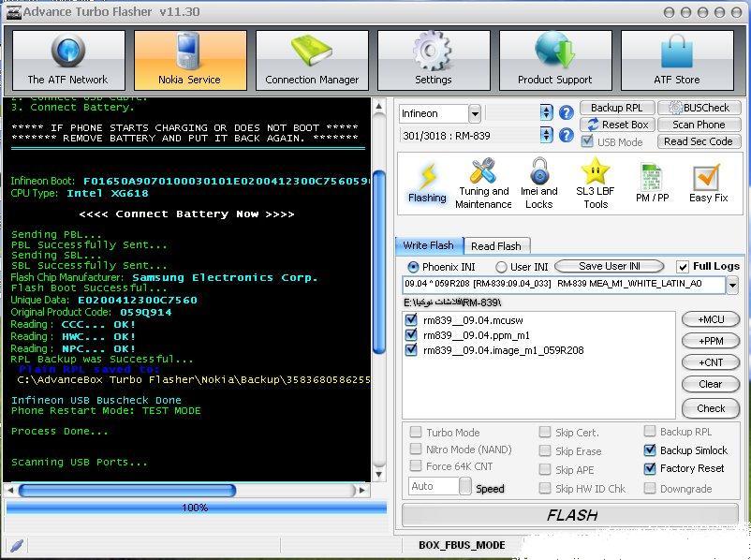This screenshot has width=751, height=560.
Task: Enable Force 64K CNT checkbox
Action: pos(416,465)
